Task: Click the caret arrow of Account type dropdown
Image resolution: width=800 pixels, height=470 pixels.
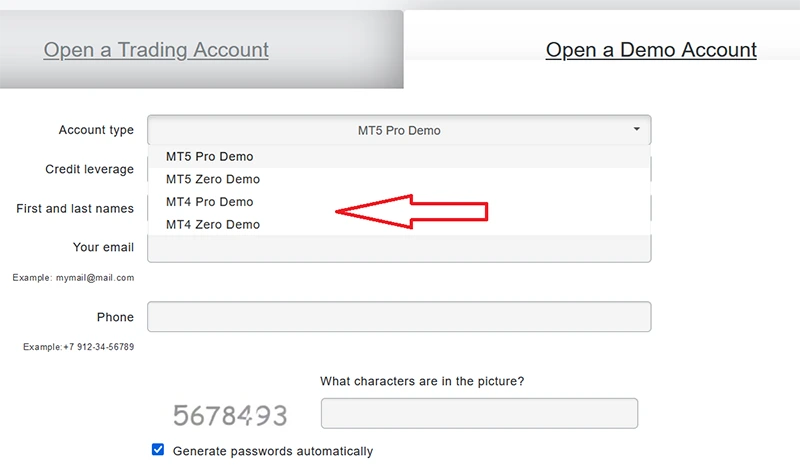Action: coord(637,130)
